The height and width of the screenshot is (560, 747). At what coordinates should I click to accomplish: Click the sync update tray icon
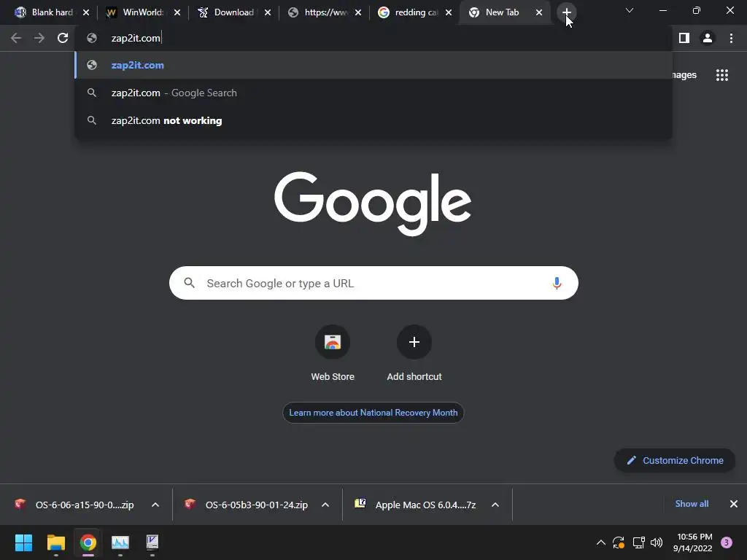coord(619,542)
